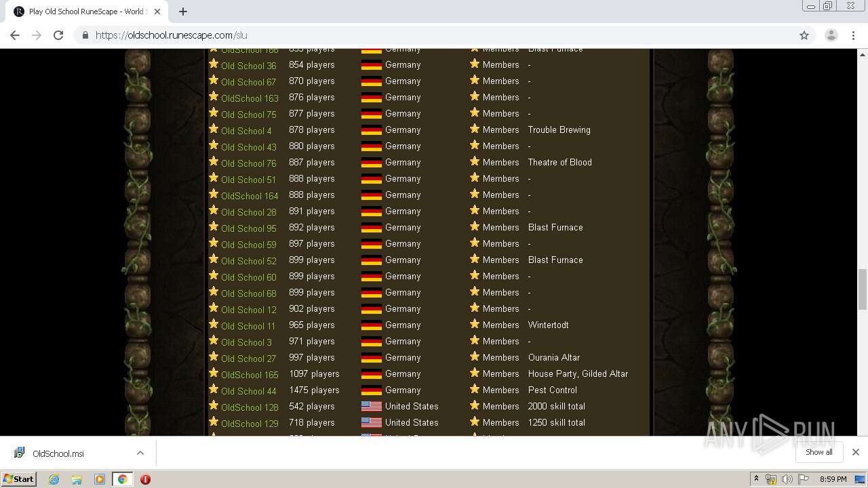Screen dimensions: 868x488
Task: Open world Old School 51
Action: tap(248, 180)
